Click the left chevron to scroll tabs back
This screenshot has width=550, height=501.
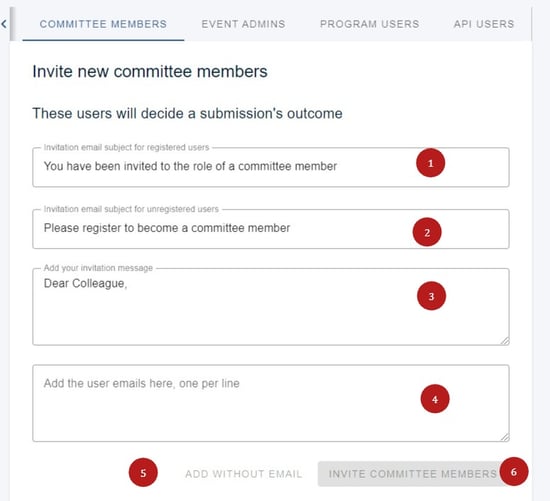click(x=4, y=24)
